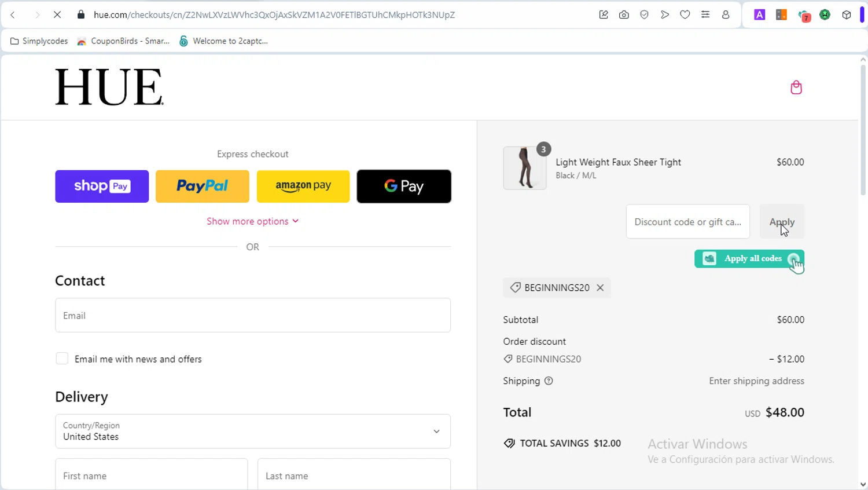This screenshot has height=490, width=868.
Task: Click the browser forward arrow
Action: click(37, 15)
